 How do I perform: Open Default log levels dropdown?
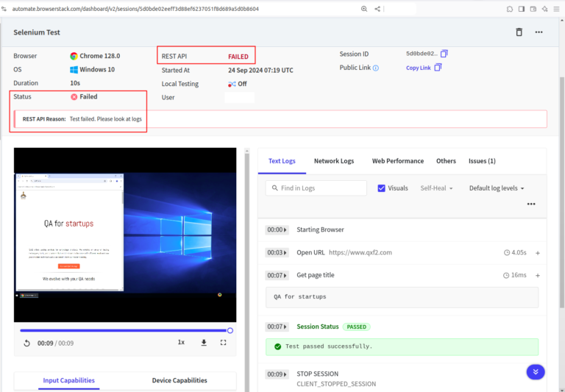tap(497, 188)
